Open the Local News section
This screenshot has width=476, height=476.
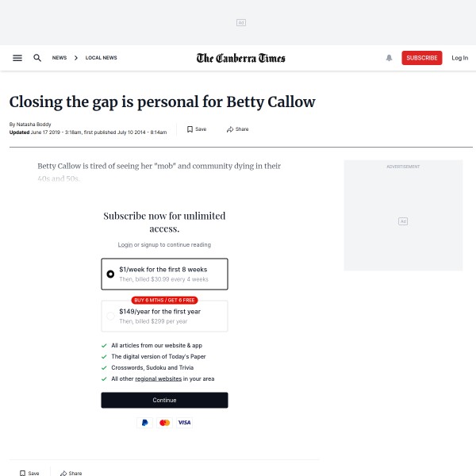101,58
